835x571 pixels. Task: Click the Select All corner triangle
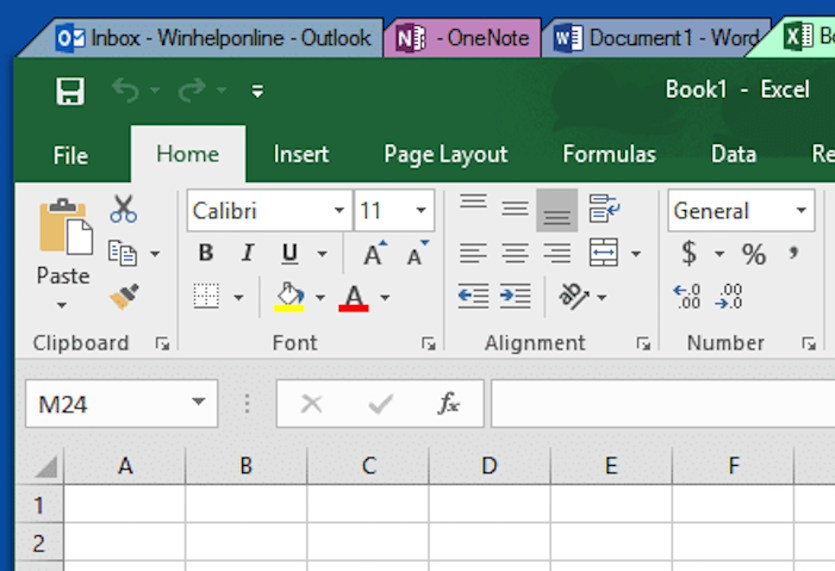click(x=46, y=467)
